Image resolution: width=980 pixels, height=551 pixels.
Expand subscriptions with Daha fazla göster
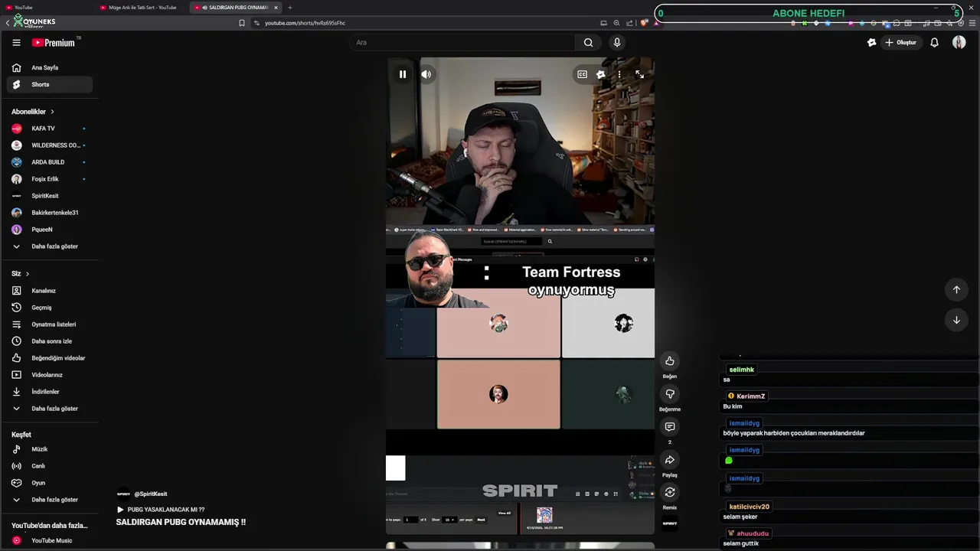pyautogui.click(x=50, y=246)
